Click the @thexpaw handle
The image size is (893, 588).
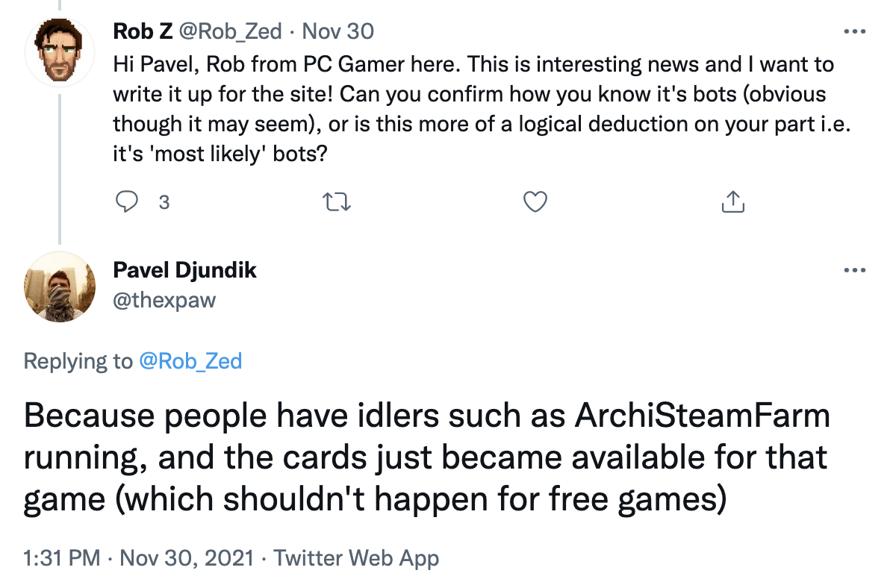164,300
